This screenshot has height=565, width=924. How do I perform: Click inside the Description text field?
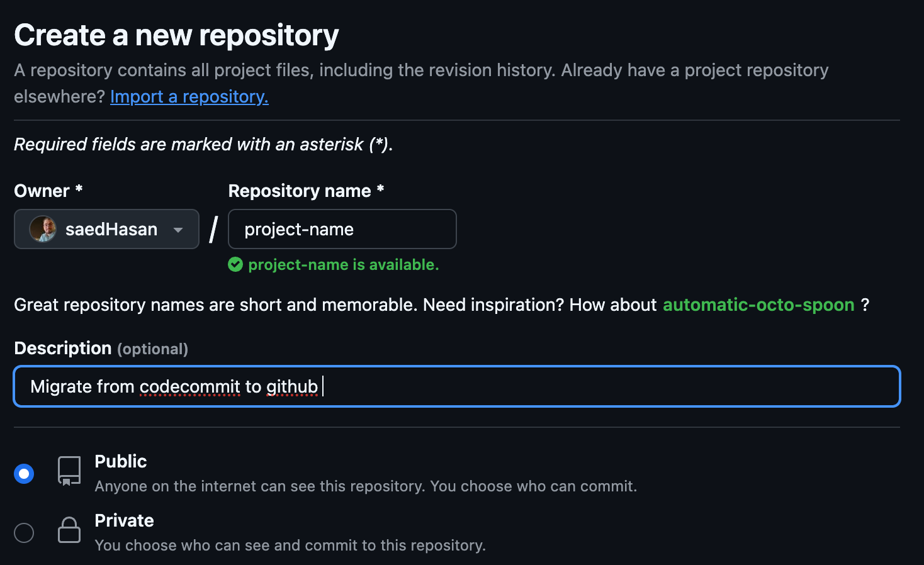[457, 386]
